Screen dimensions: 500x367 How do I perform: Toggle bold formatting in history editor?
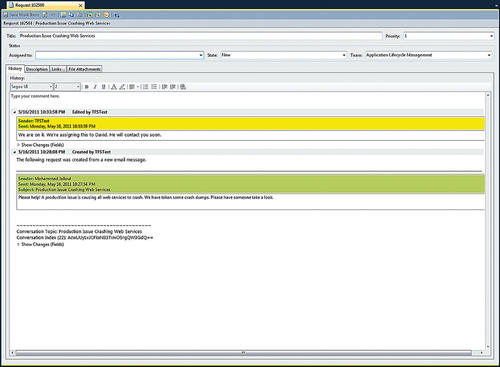tap(87, 87)
